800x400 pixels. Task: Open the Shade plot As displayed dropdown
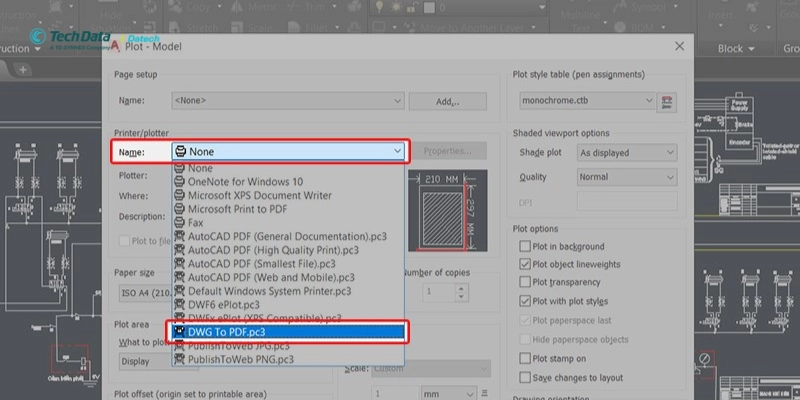tap(628, 153)
